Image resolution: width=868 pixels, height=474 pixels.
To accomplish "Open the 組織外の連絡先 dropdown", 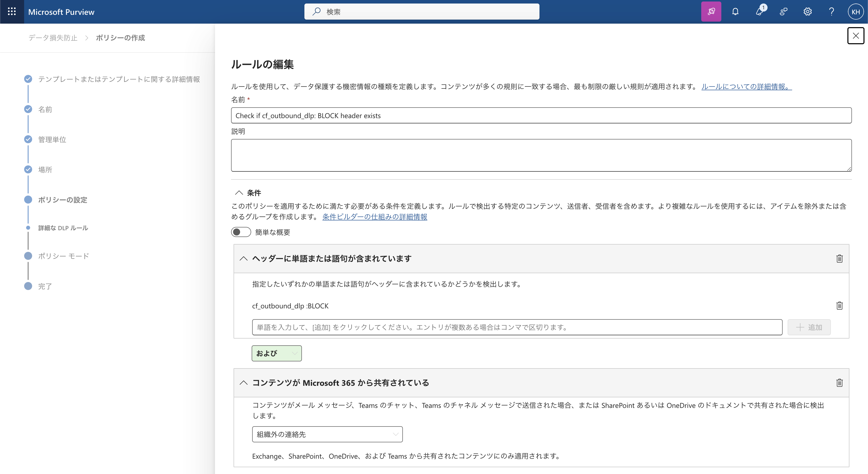I will tap(327, 434).
